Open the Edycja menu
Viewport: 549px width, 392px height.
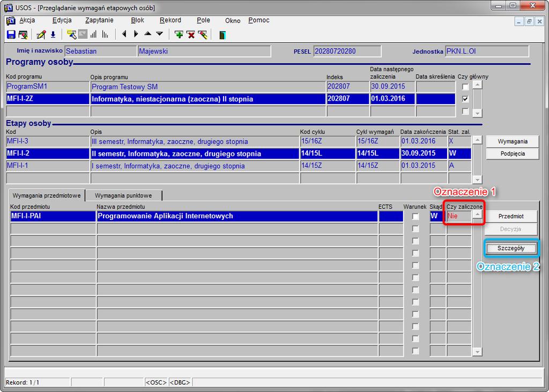62,20
